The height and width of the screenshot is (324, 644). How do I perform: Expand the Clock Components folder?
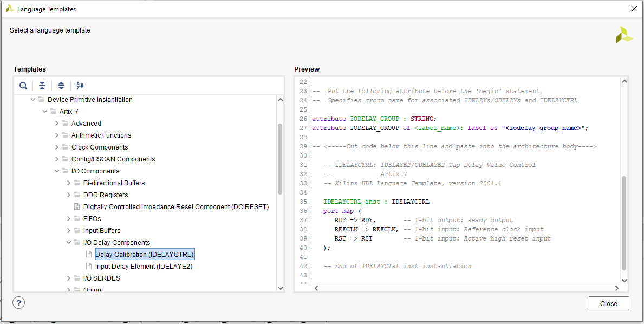57,147
